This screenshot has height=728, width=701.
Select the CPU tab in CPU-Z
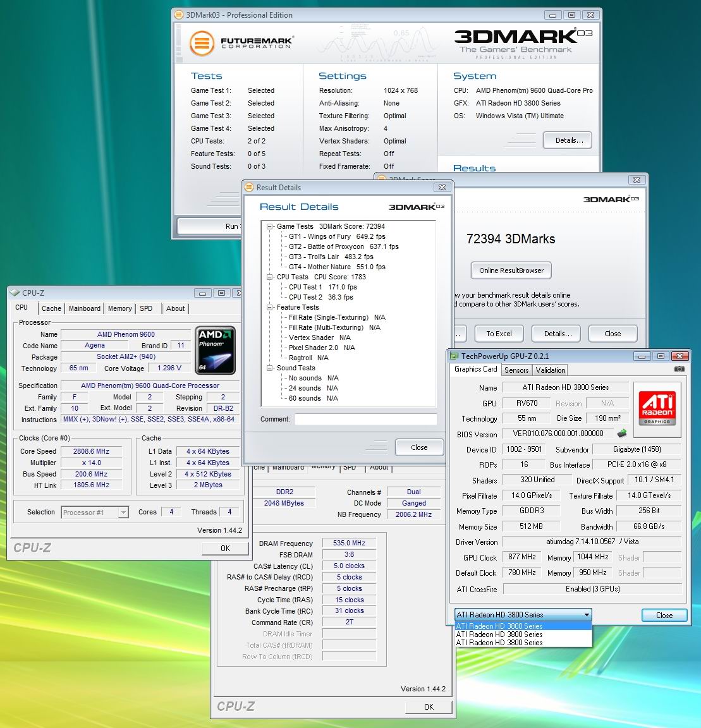[22, 307]
